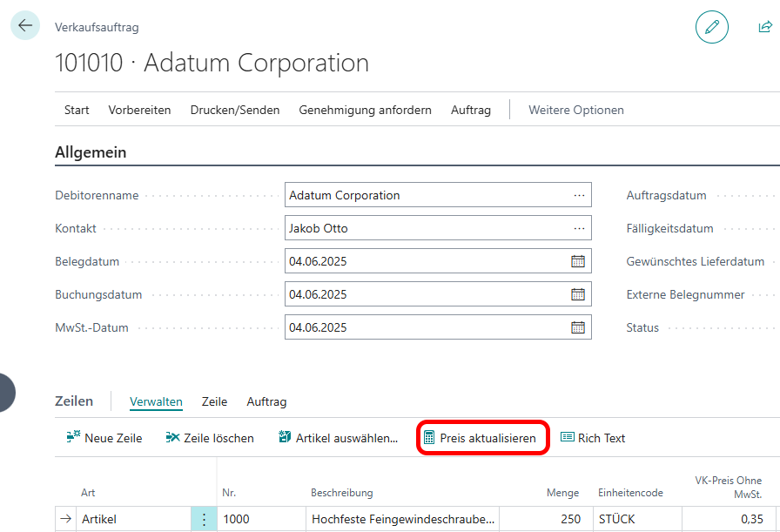780x532 pixels.
Task: Click the Status field label
Action: tap(642, 327)
